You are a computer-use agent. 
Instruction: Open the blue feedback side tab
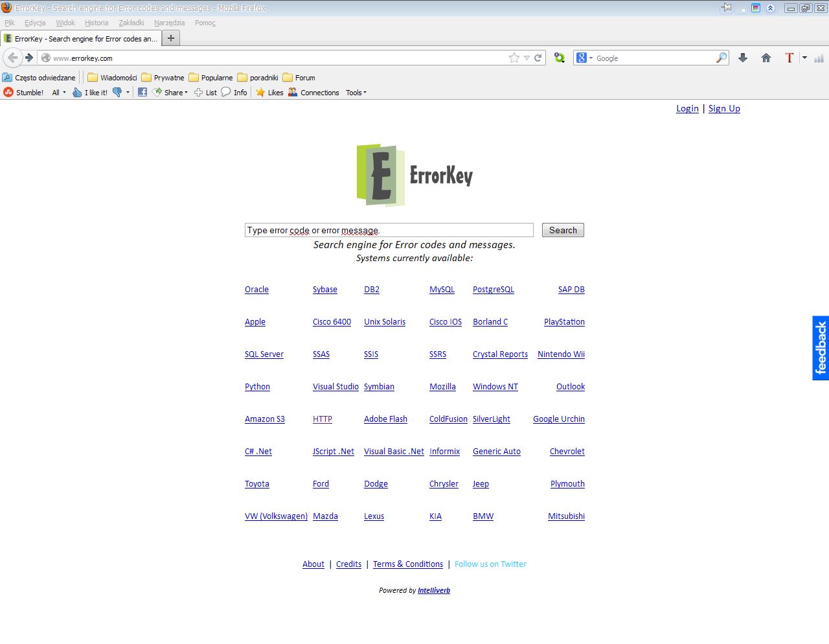[821, 348]
